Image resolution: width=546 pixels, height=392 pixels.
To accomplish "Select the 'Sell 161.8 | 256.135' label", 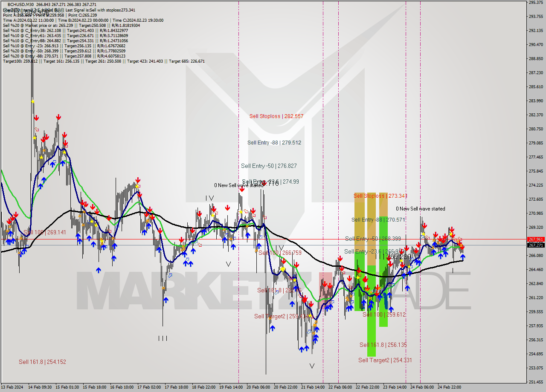I will pyautogui.click(x=383, y=345).
